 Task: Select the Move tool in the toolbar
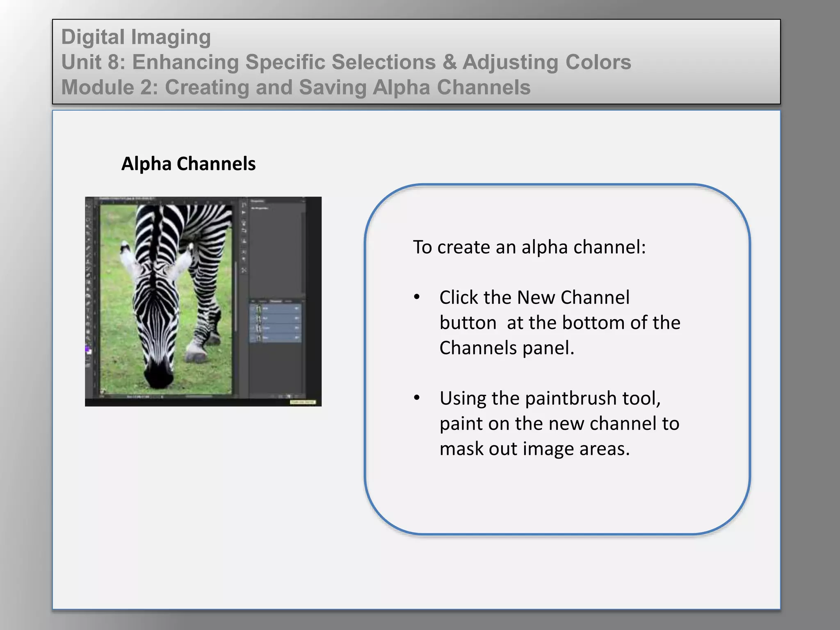coord(88,206)
